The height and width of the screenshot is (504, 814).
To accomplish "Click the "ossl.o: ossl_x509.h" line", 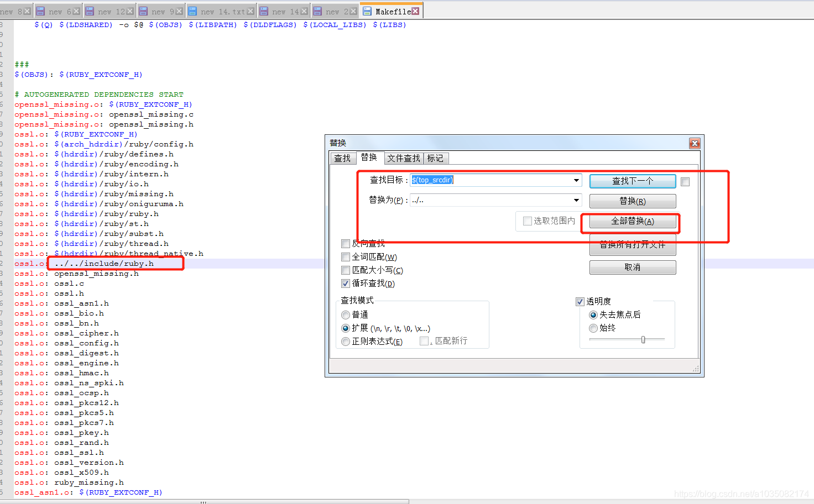I will [x=61, y=473].
